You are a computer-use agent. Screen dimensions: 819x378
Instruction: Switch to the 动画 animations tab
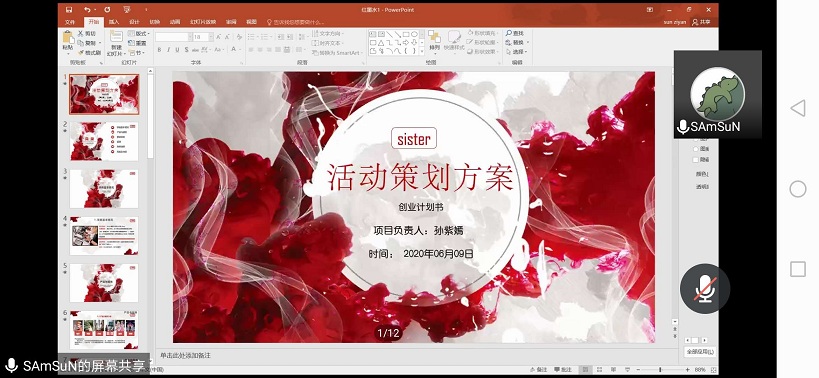175,22
